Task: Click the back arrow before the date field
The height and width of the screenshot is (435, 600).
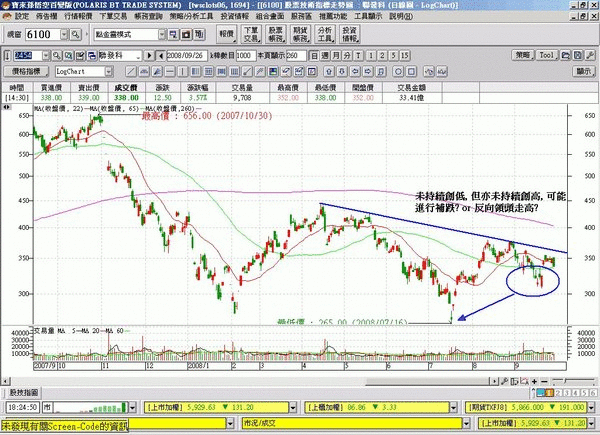Action: pos(161,56)
